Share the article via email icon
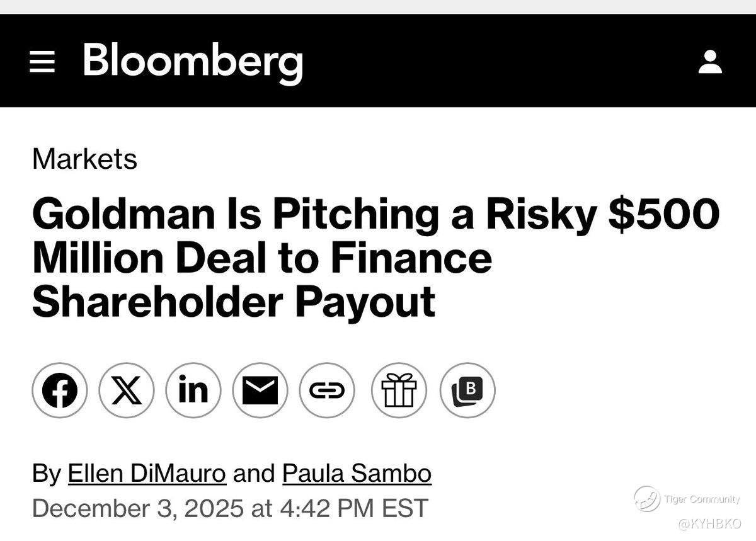The height and width of the screenshot is (541, 756). tap(260, 390)
